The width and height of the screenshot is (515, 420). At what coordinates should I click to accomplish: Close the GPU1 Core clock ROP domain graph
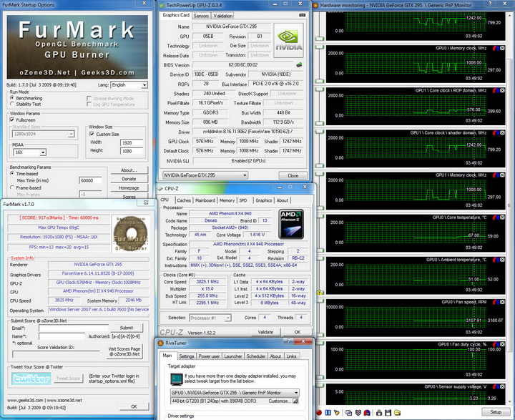502,90
